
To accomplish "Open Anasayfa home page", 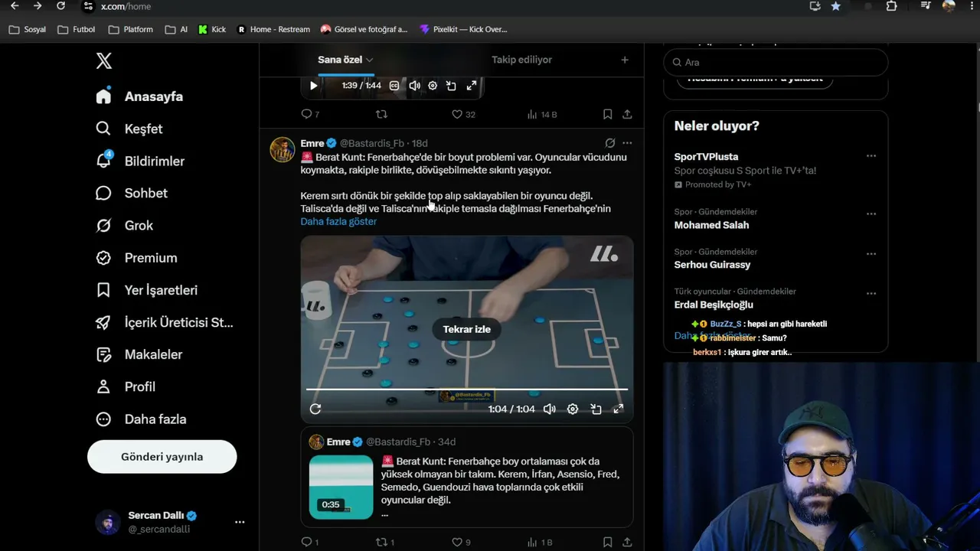I will [139, 96].
